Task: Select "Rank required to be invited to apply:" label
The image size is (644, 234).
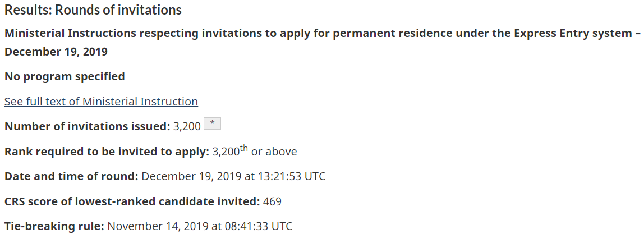Action: coord(107,152)
